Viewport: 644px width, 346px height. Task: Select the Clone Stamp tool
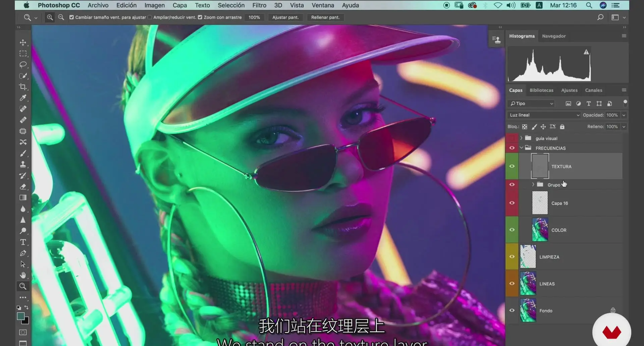(x=23, y=164)
